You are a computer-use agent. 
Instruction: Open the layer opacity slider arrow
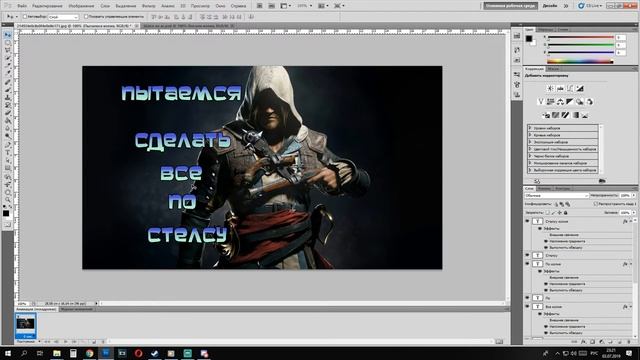(x=634, y=196)
